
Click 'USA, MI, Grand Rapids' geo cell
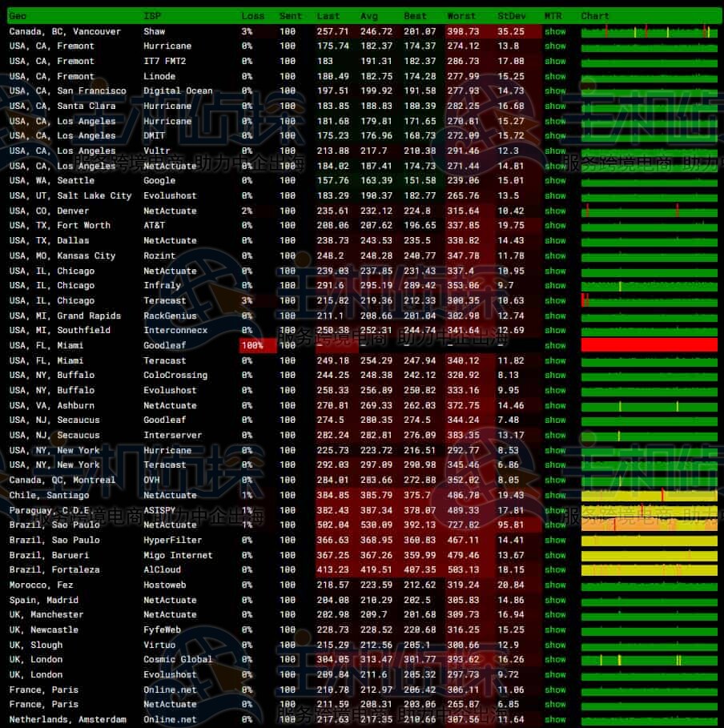[x=65, y=316]
